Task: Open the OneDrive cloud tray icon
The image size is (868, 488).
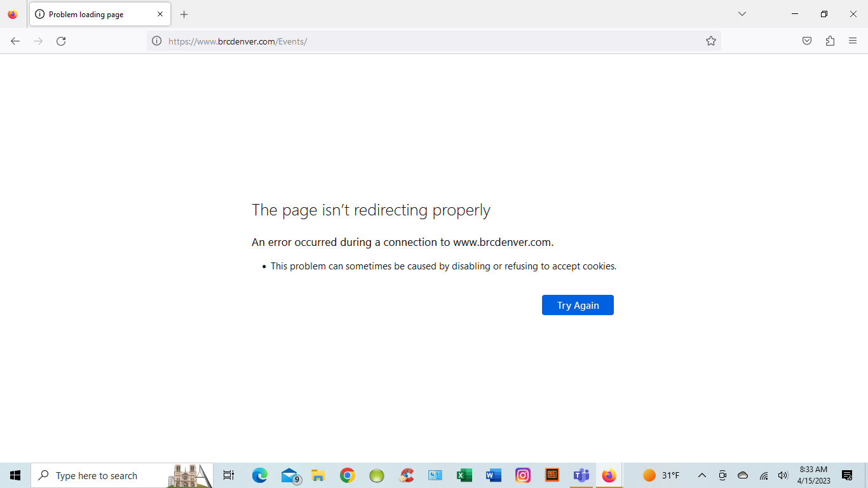Action: point(743,475)
